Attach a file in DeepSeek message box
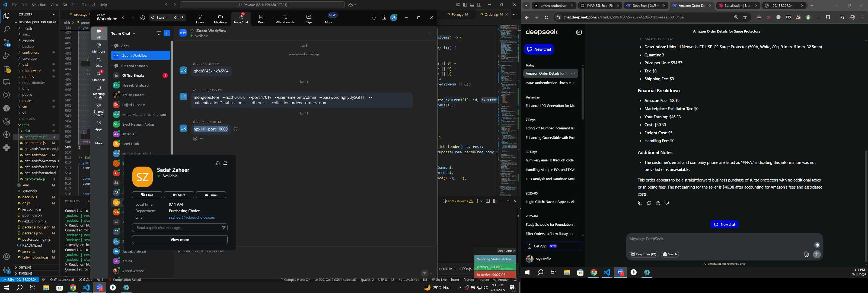The image size is (868, 293). click(806, 254)
